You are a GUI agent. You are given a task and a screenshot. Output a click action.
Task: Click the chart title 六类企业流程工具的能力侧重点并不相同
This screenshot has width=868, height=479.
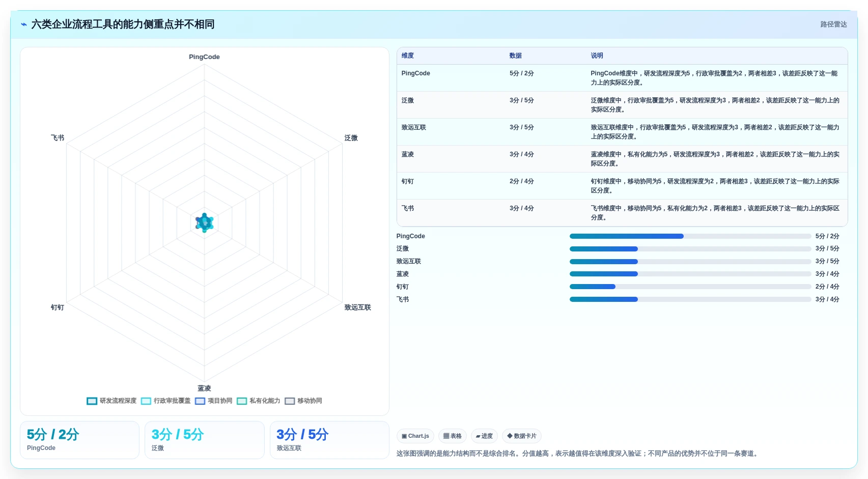click(x=123, y=24)
